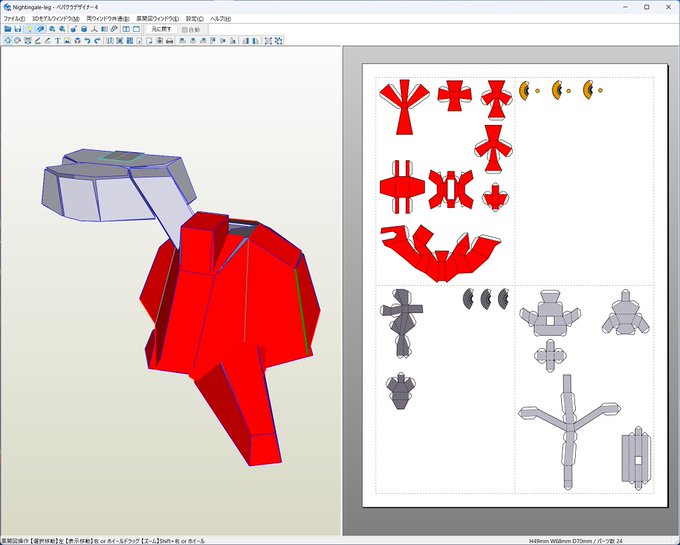680x545 pixels.
Task: Click the blue cylinder icon in top toolbar
Action: (84, 29)
